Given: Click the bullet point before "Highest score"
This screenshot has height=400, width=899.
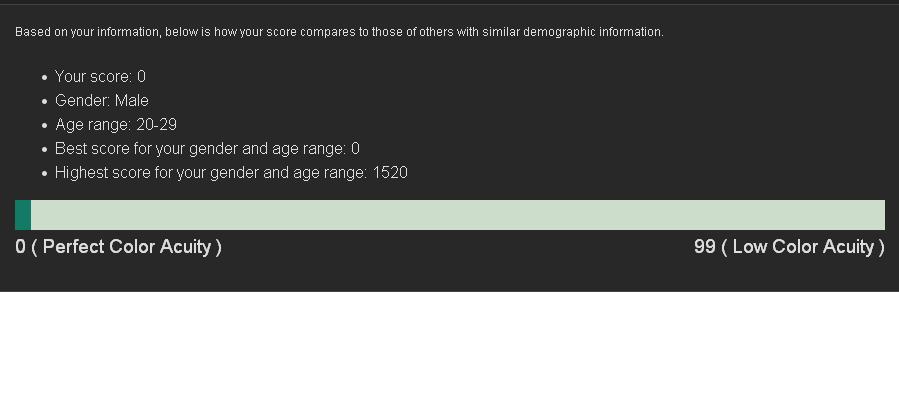Looking at the screenshot, I should tap(44, 173).
